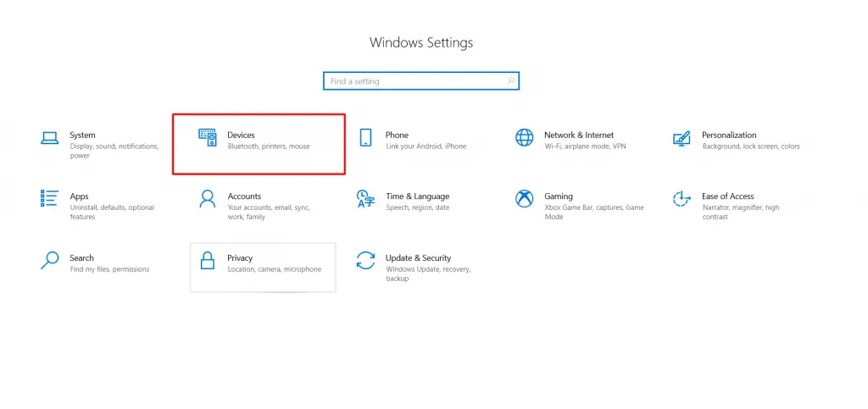Open Devices via its keyboard-speaker icon
Screen dimensions: 868x409
click(x=208, y=138)
